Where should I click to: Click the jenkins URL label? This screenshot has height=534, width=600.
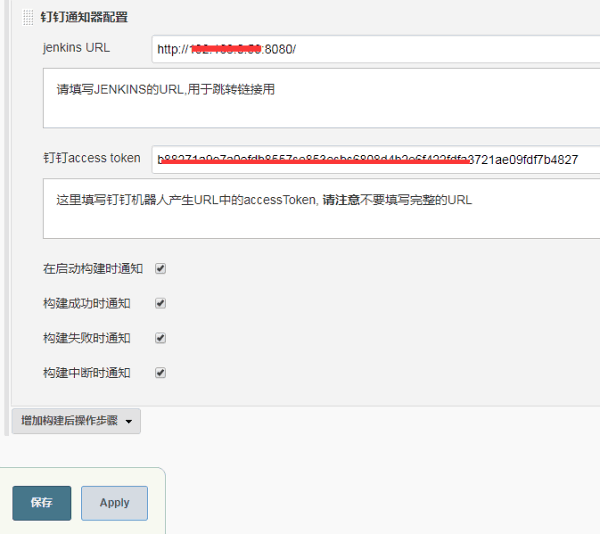pos(76,48)
